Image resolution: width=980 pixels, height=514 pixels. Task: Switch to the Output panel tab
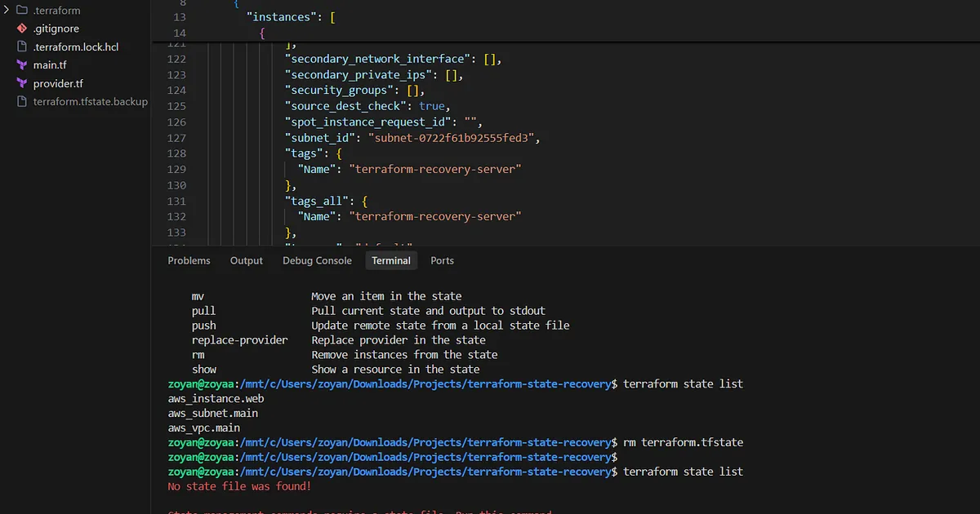(x=247, y=260)
